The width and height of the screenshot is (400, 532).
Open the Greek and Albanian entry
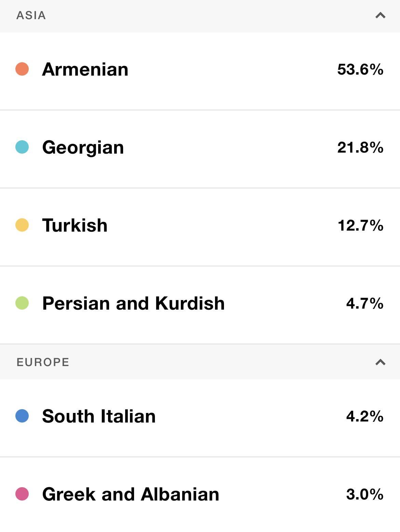tap(131, 494)
